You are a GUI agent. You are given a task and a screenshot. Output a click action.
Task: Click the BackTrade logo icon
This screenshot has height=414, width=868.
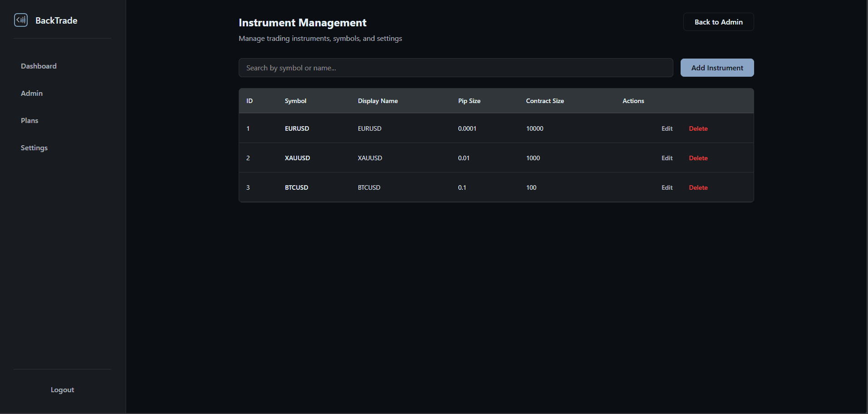pyautogui.click(x=21, y=20)
